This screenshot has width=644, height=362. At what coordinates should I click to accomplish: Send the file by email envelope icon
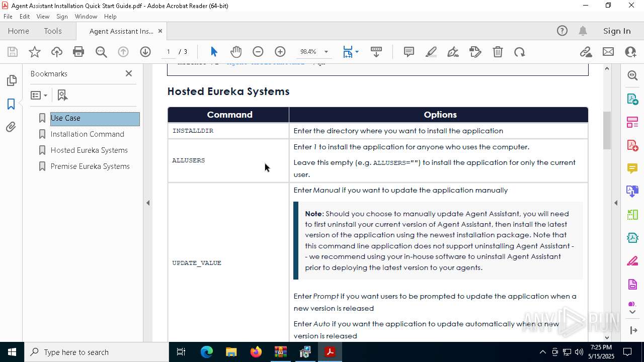click(x=608, y=52)
